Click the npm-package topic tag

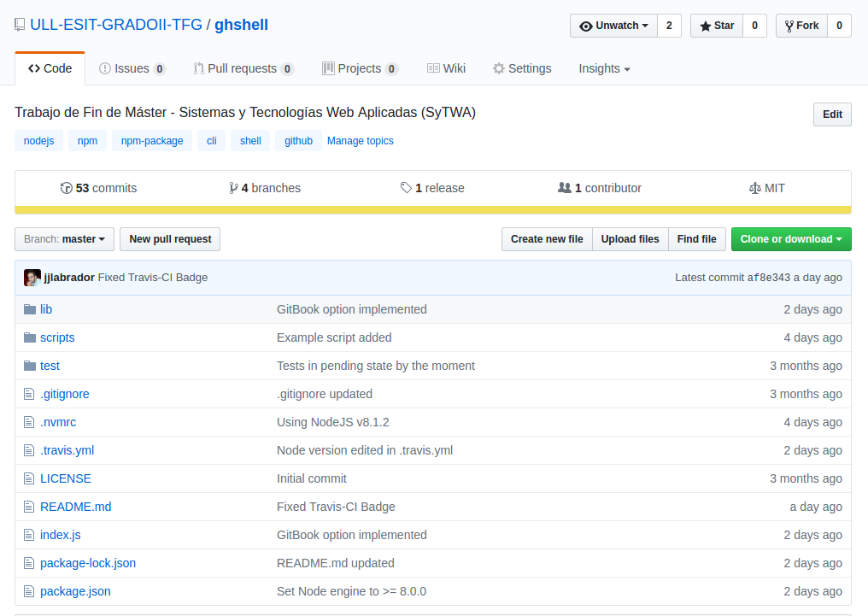[x=152, y=141]
